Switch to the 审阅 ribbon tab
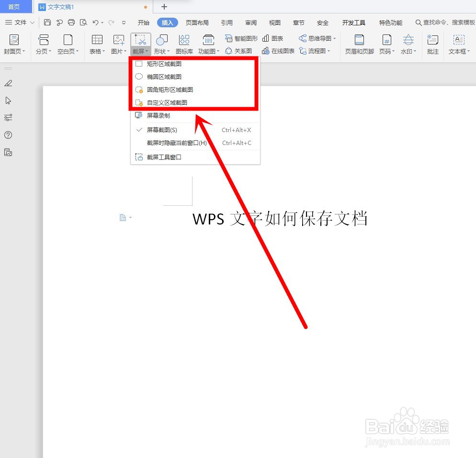 pos(251,23)
